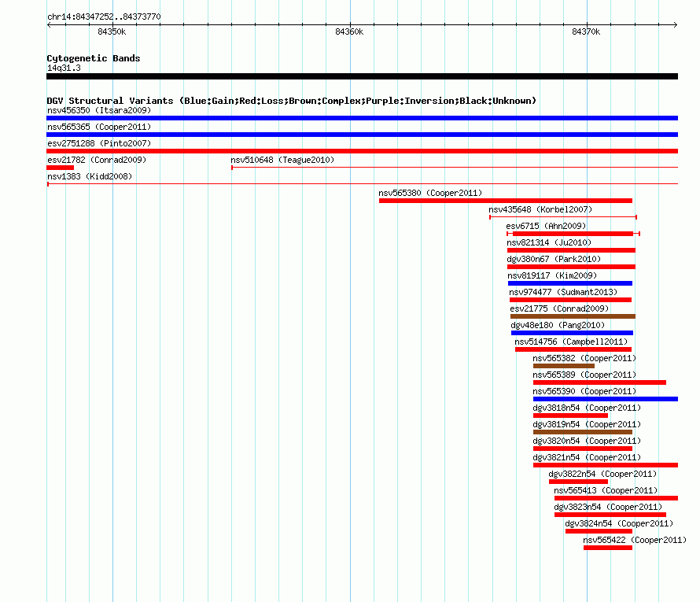
Task: Click the nsv565413 (Cooper2011) label
Action: pos(606,490)
